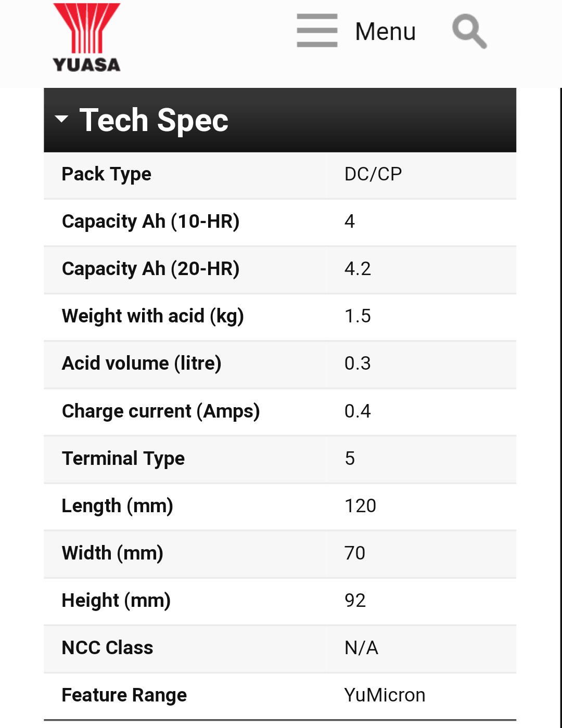562x728 pixels.
Task: Click the Length (mm) value 120
Action: (360, 506)
